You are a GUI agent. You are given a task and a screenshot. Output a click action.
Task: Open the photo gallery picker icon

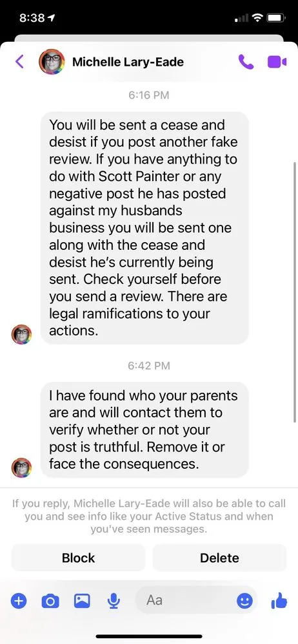pos(82,601)
